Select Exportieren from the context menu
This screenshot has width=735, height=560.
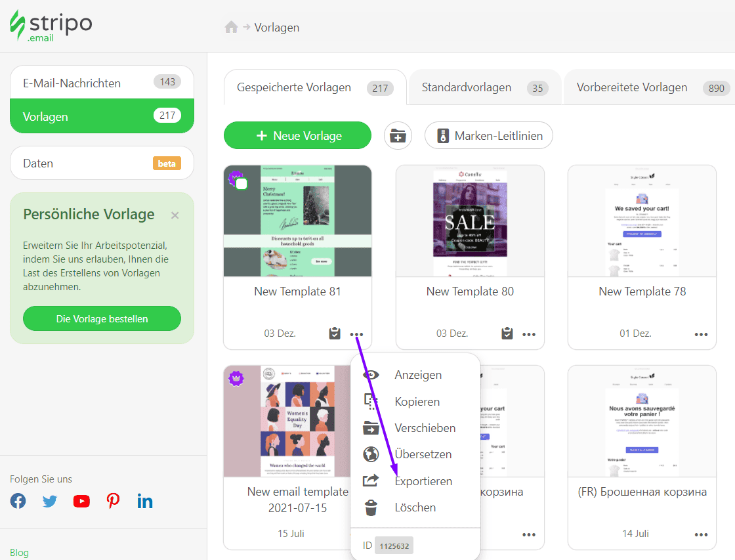coord(423,481)
